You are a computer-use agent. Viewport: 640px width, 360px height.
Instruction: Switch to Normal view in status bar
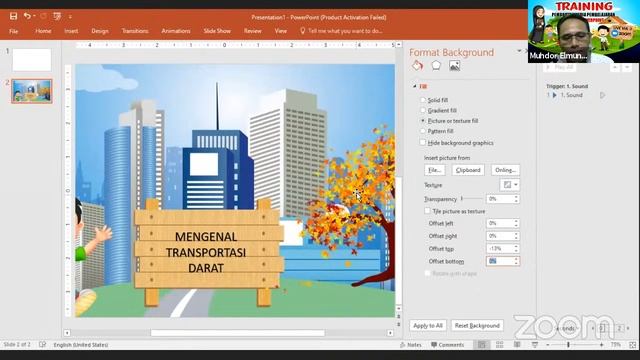[x=482, y=345]
